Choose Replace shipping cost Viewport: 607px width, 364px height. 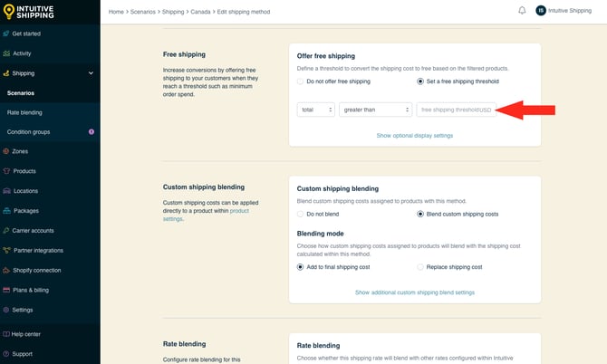[x=420, y=267]
